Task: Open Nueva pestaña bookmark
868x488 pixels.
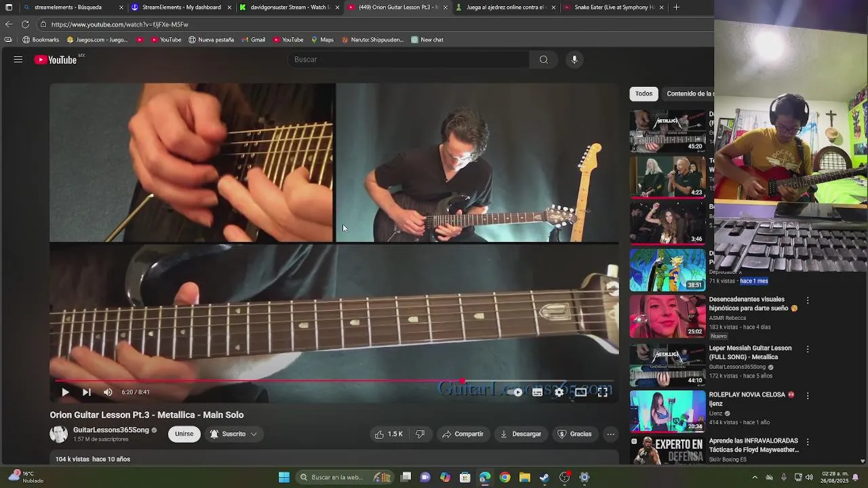Action: pyautogui.click(x=211, y=40)
